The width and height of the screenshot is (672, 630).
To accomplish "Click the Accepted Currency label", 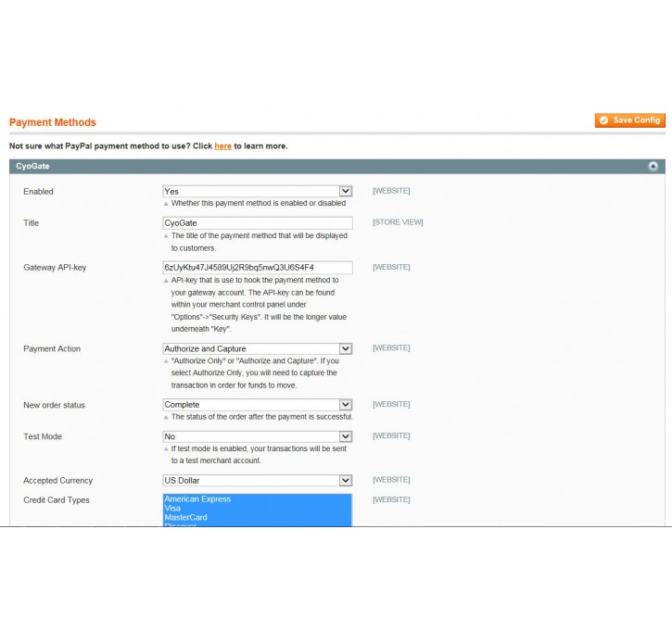I will coord(57,481).
